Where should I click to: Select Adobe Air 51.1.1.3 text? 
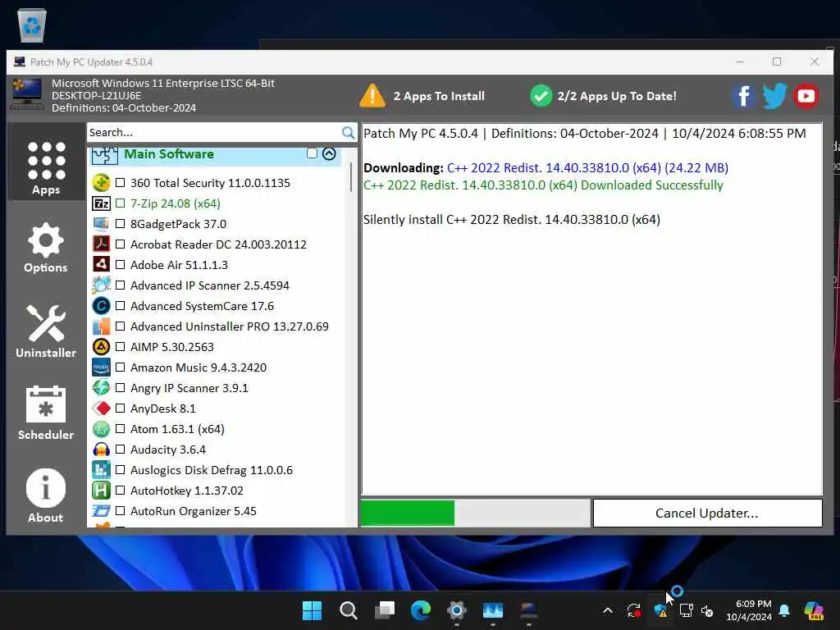(x=179, y=265)
